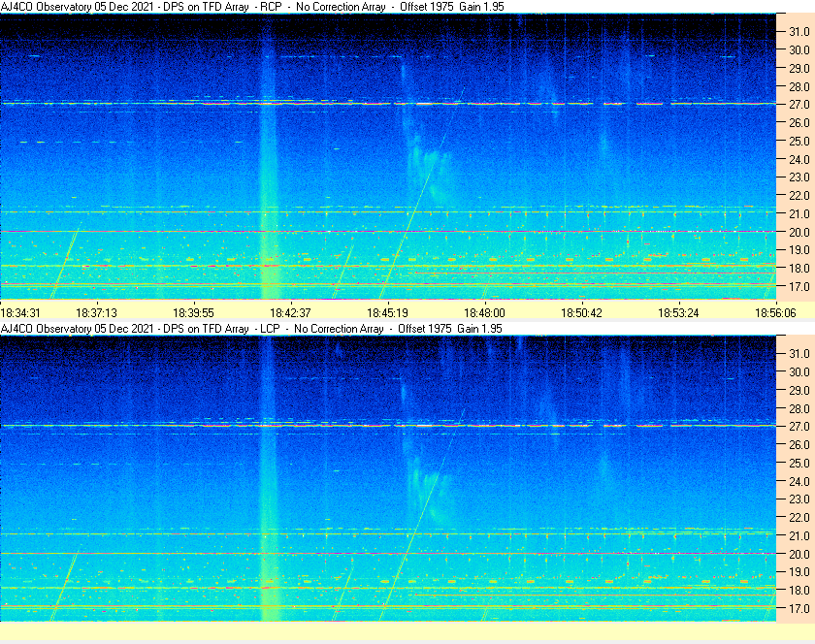815x644 pixels.
Task: Pick the 31.0 axis label in LCP panel
Action: coord(799,353)
